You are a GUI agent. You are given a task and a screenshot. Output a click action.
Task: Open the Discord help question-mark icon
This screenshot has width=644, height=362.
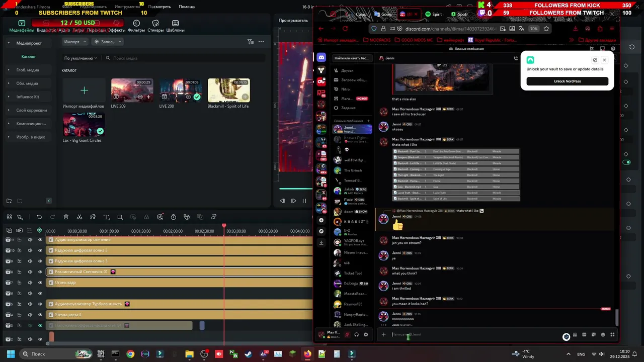pyautogui.click(x=613, y=49)
